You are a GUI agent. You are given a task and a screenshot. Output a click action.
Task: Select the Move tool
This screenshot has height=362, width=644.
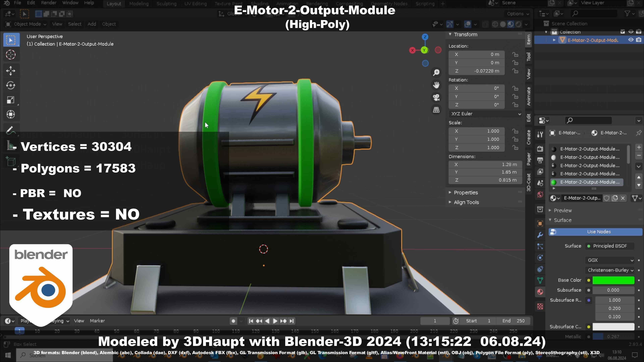pos(11,71)
